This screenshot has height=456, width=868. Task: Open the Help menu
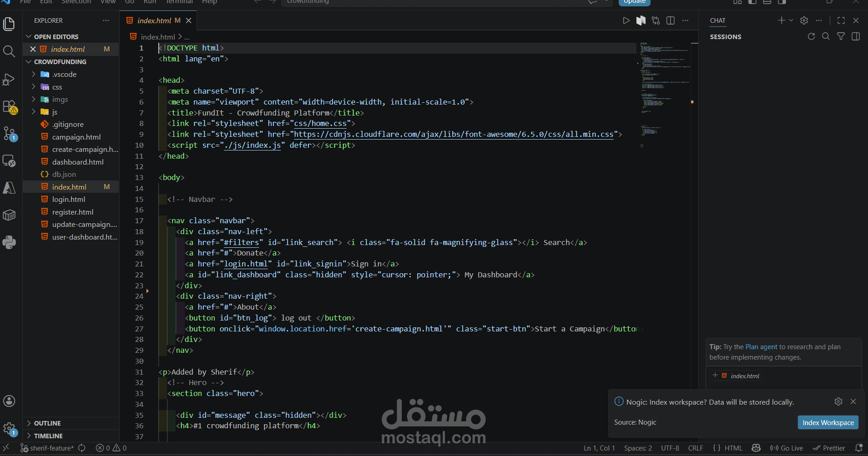click(x=209, y=2)
